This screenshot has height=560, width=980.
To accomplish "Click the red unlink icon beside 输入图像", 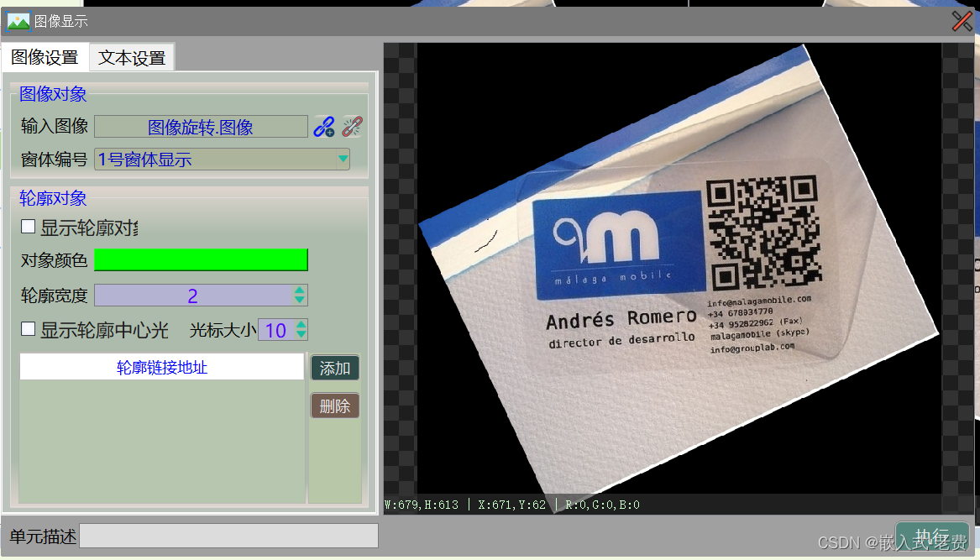I will click(x=352, y=126).
